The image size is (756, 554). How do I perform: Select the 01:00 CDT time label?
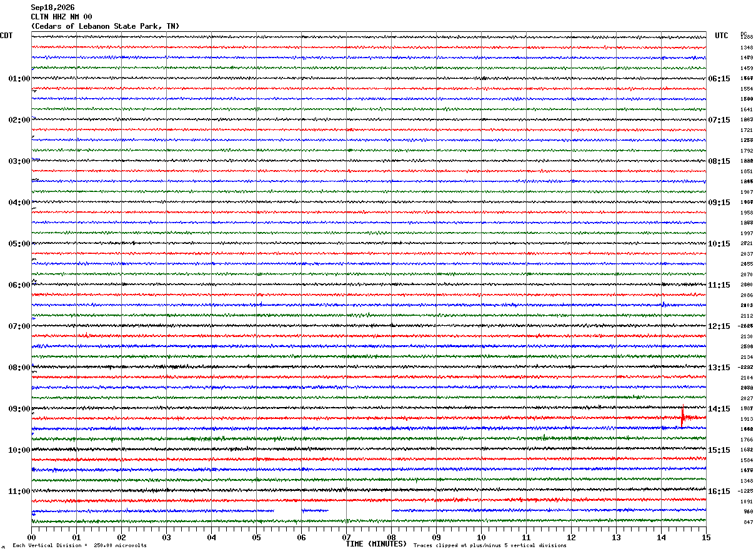point(19,79)
